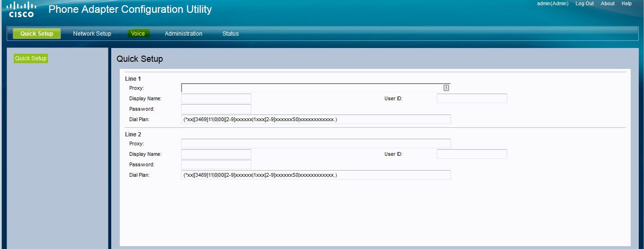
Task: Open the About link
Action: [607, 3]
